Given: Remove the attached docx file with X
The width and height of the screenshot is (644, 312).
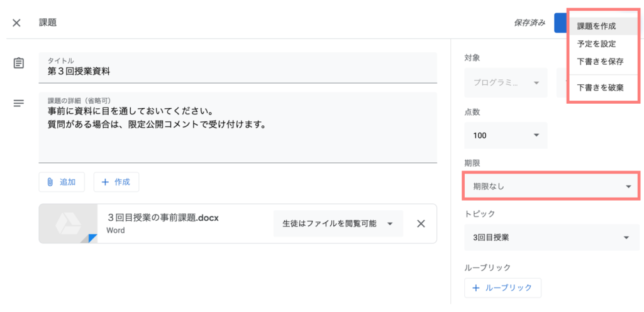Looking at the screenshot, I should (x=421, y=224).
